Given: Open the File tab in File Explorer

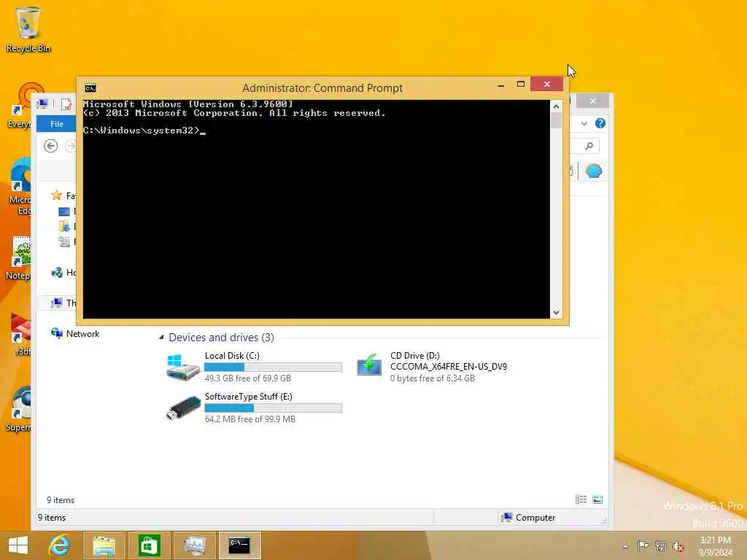Looking at the screenshot, I should 56,124.
